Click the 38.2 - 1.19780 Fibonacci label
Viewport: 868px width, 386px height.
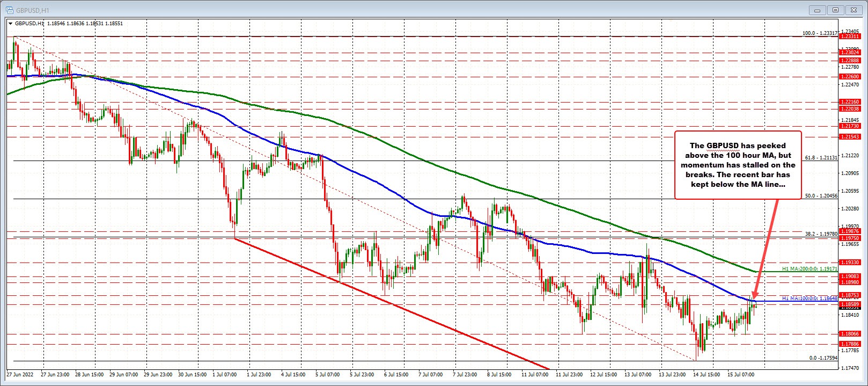click(821, 234)
